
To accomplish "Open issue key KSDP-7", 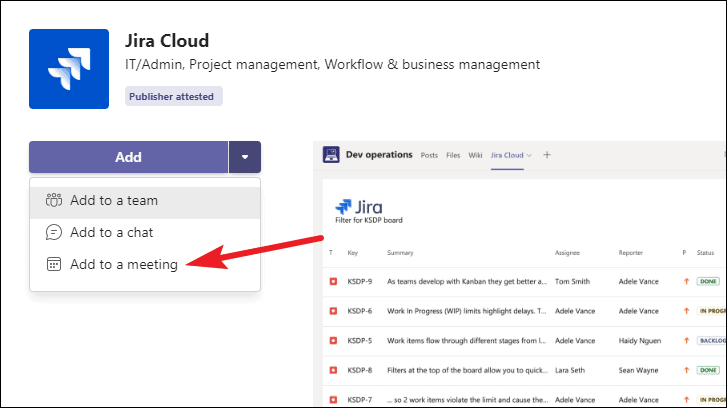I will (x=360, y=400).
